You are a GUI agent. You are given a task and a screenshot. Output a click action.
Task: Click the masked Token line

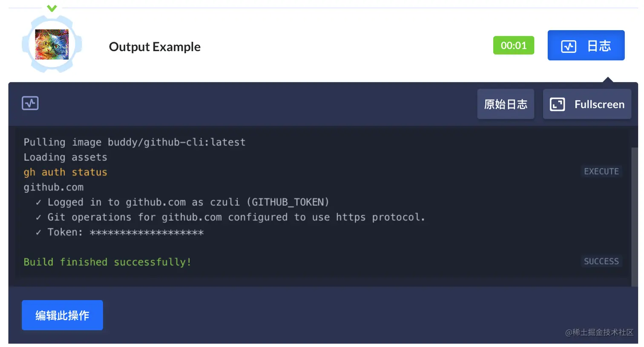120,232
